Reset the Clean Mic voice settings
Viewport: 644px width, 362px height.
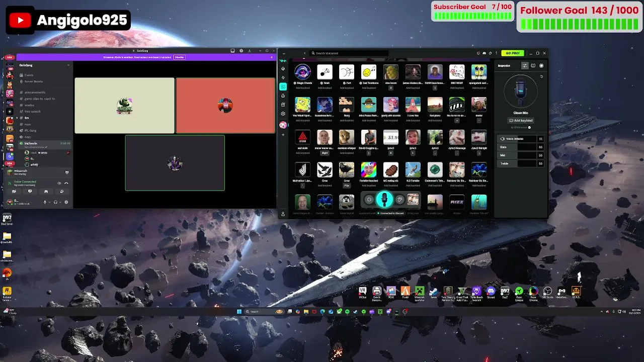click(541, 76)
